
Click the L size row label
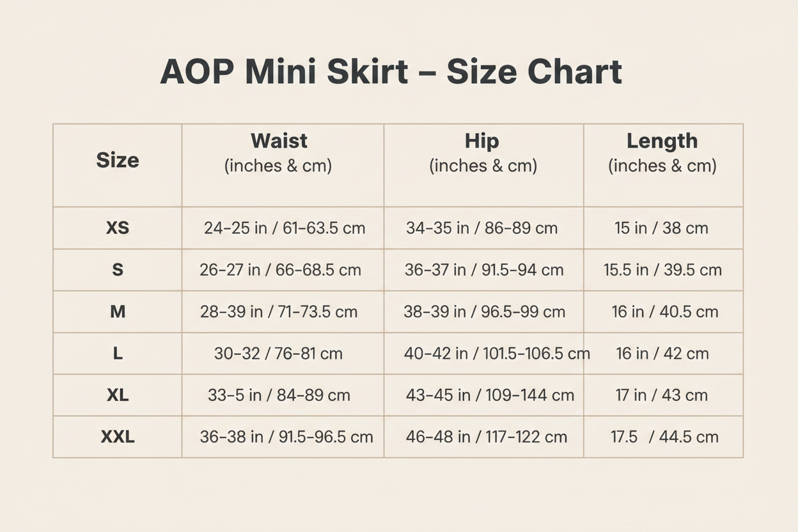(x=118, y=354)
